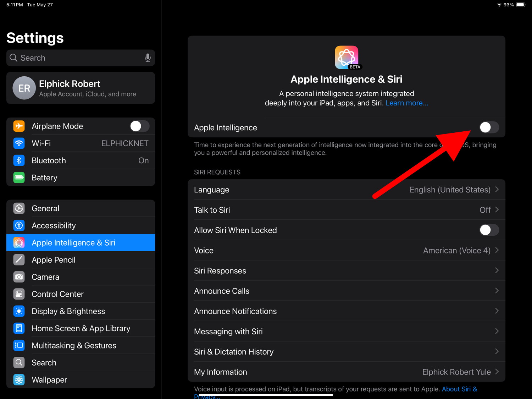Tap the Settings search field
Viewport: 532px width, 399px height.
pos(78,58)
